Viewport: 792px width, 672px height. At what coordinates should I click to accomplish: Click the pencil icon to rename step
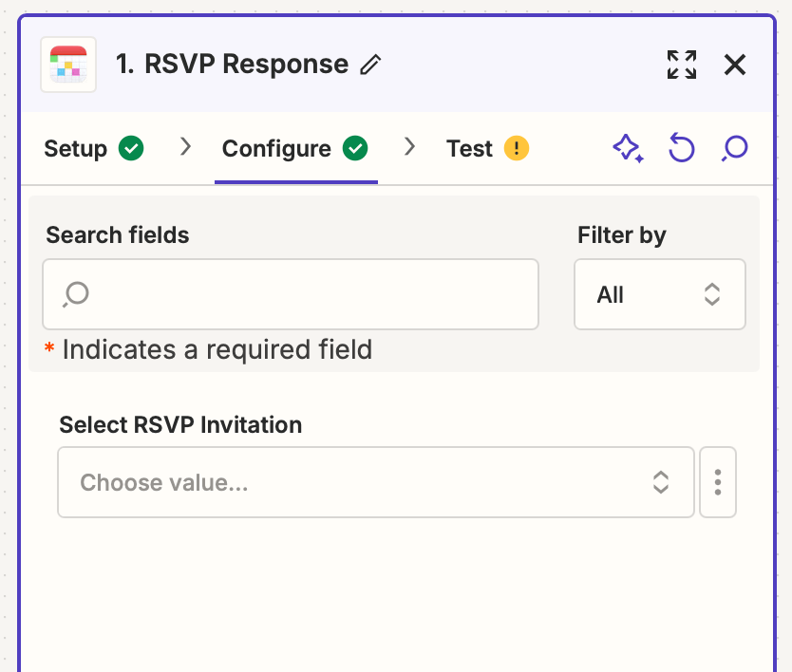pyautogui.click(x=370, y=65)
